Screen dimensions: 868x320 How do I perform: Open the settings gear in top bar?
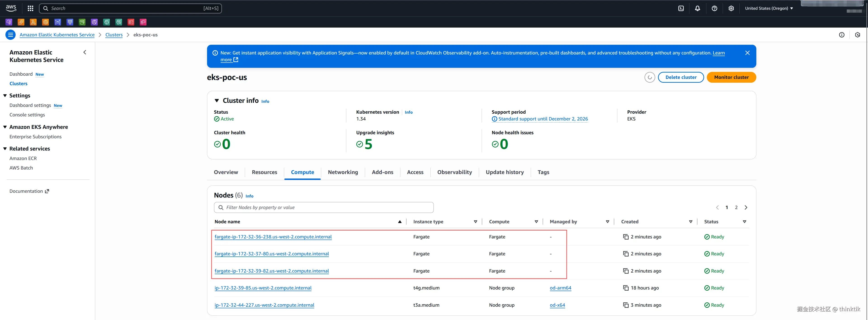[731, 8]
